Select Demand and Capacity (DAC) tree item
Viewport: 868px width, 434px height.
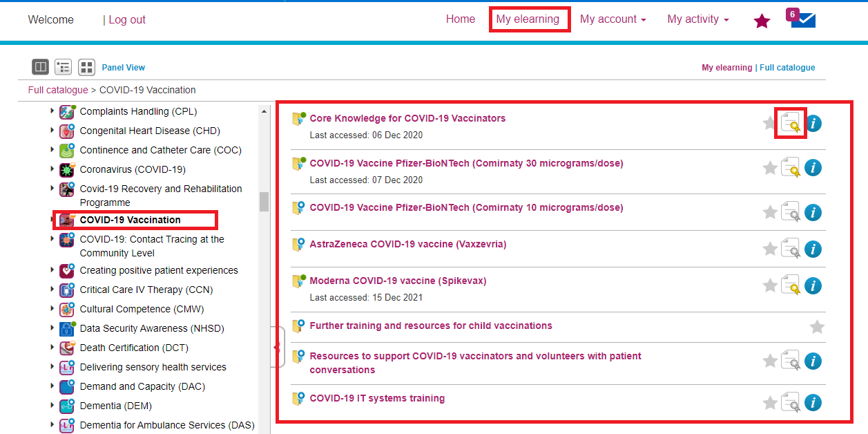[143, 386]
